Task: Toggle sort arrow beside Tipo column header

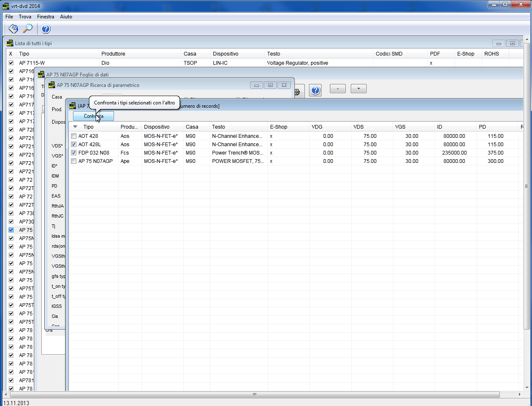Action: pos(75,127)
